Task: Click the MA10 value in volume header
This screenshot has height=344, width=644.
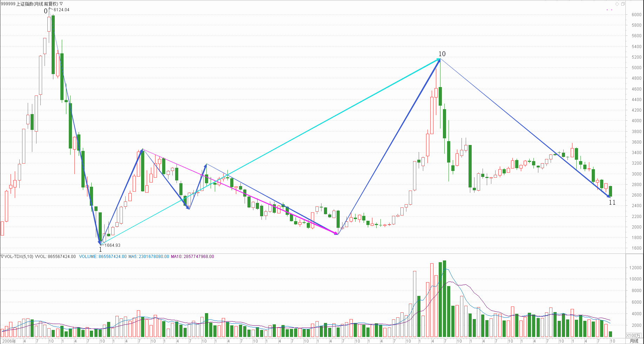Action: [192, 257]
